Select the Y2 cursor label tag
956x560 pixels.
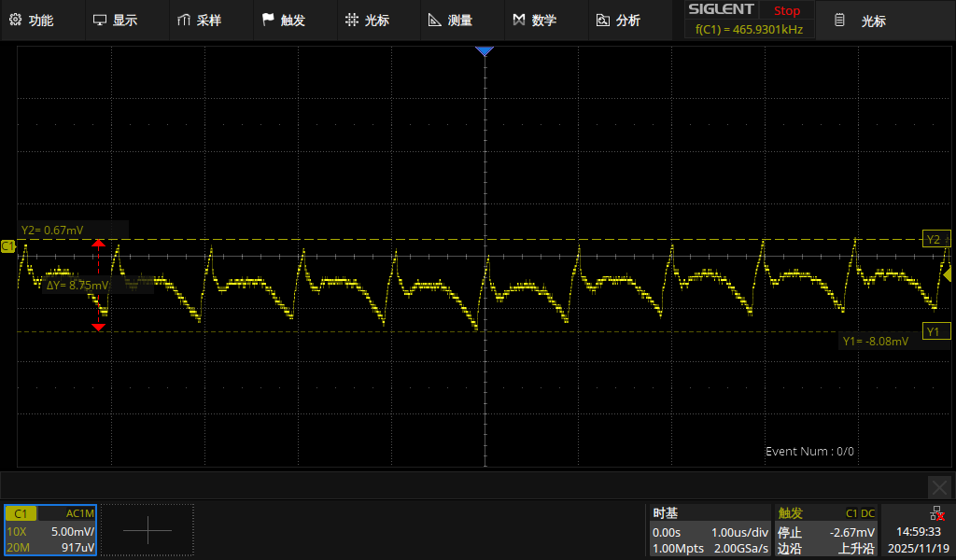934,239
